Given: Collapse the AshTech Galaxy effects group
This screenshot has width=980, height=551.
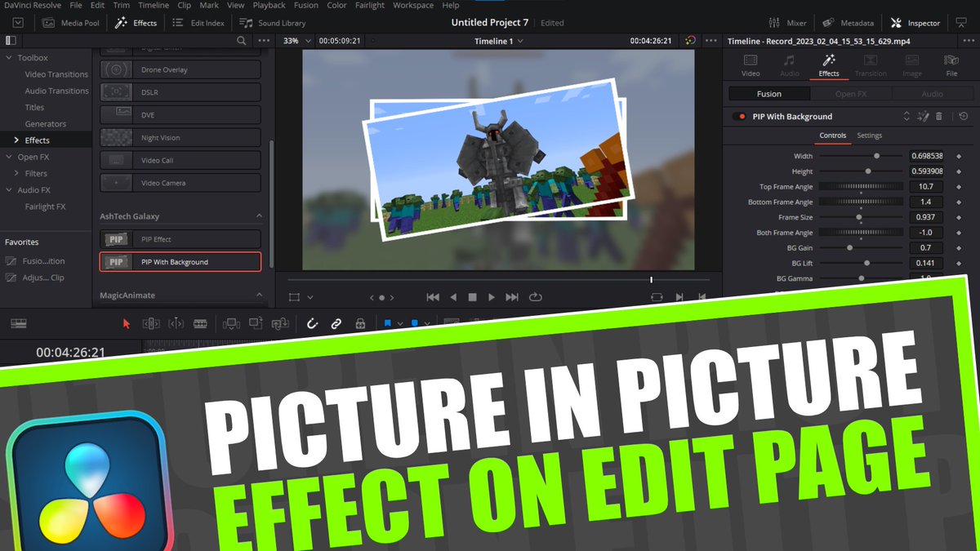Looking at the screenshot, I should pos(260,216).
